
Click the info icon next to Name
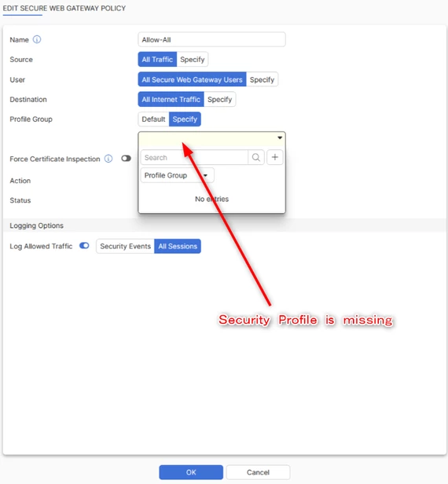pos(37,39)
